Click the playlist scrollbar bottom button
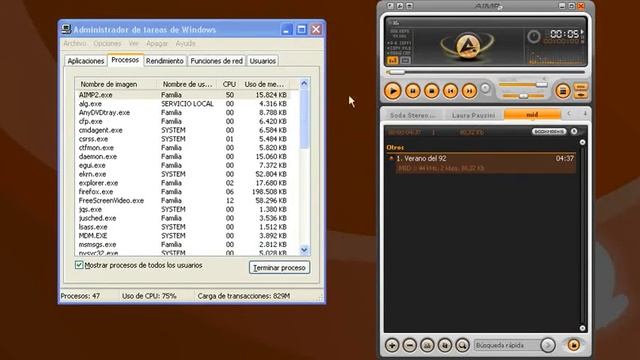The image size is (640, 360). pyautogui.click(x=582, y=328)
